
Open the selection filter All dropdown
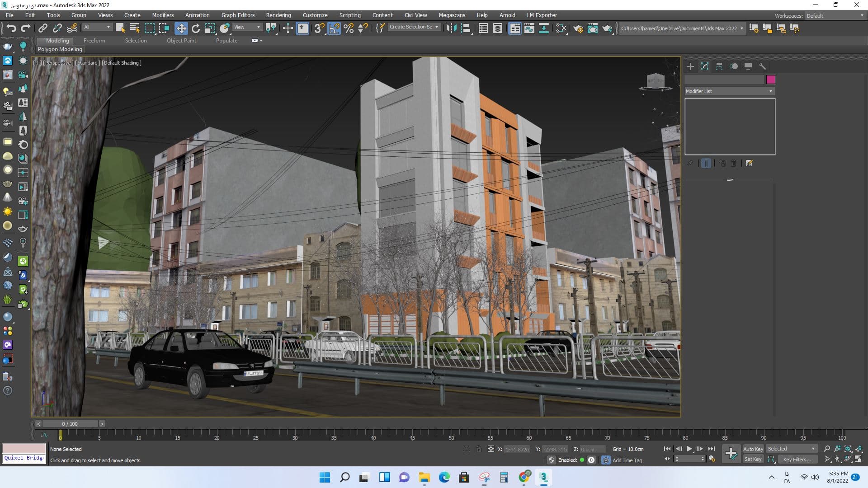point(97,27)
